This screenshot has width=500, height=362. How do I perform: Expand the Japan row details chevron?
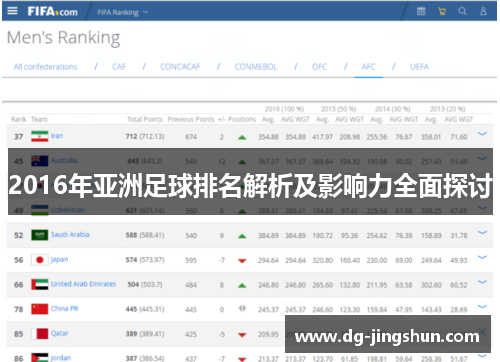pyautogui.click(x=482, y=257)
